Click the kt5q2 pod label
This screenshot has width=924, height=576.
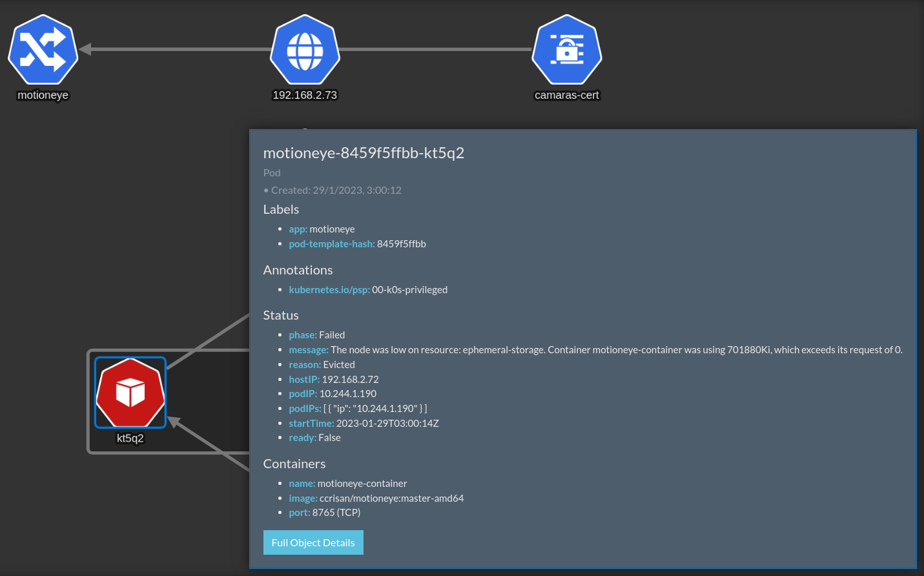pos(130,438)
